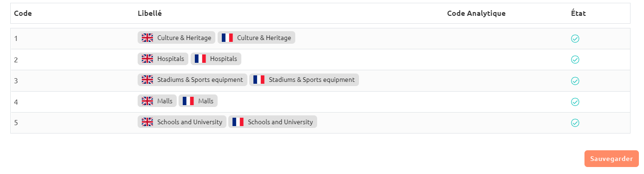Viewport: 644px width, 174px height.
Task: Sort by the Libellé column header
Action: 150,13
